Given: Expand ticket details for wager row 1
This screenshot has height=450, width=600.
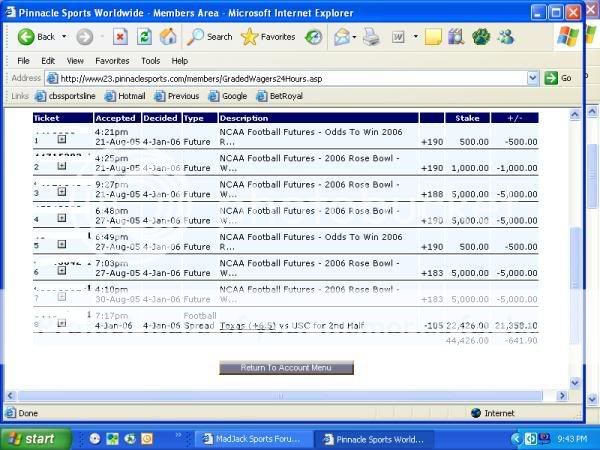Looking at the screenshot, I should 62,141.
